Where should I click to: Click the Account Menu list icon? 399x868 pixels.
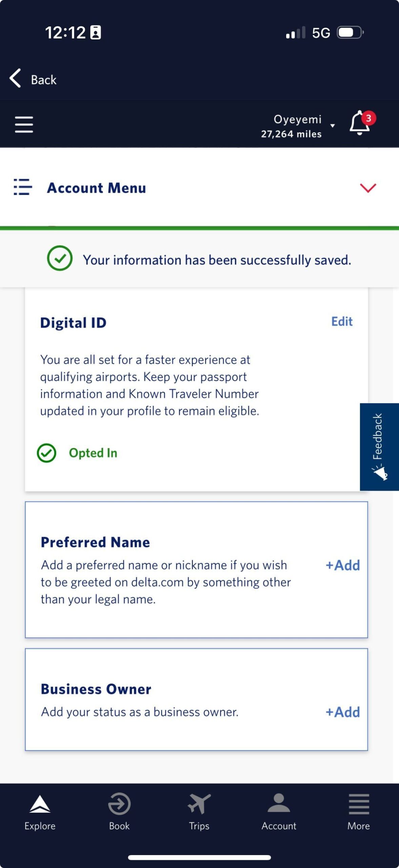point(22,188)
